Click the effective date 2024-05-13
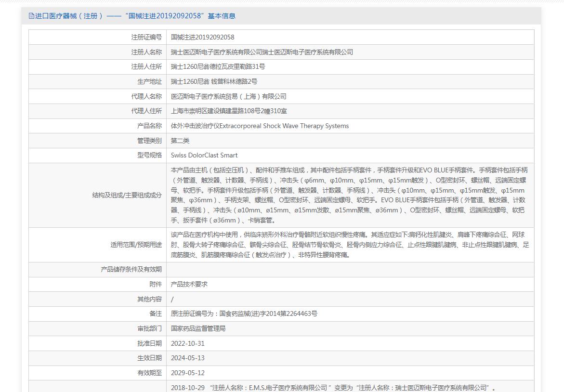Screen dimensions: 564x392 (x=187, y=358)
